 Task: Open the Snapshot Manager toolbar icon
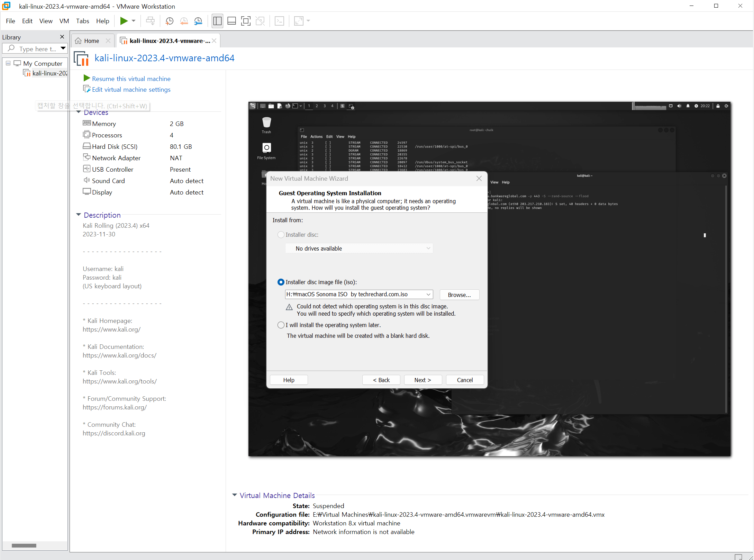click(x=198, y=21)
